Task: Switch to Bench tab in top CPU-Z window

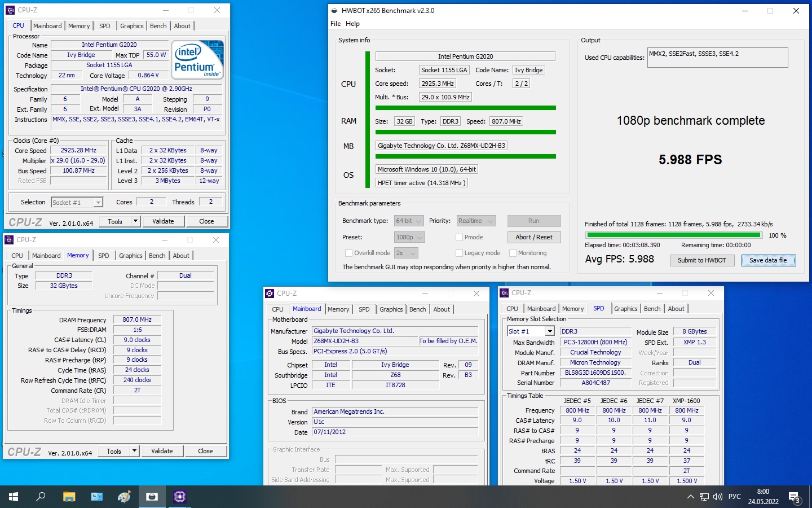Action: tap(158, 26)
